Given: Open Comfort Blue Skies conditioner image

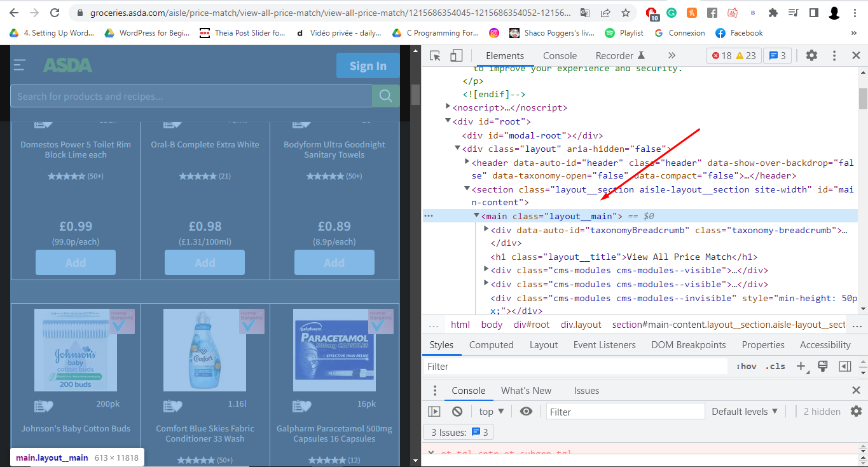Looking at the screenshot, I should pyautogui.click(x=205, y=350).
